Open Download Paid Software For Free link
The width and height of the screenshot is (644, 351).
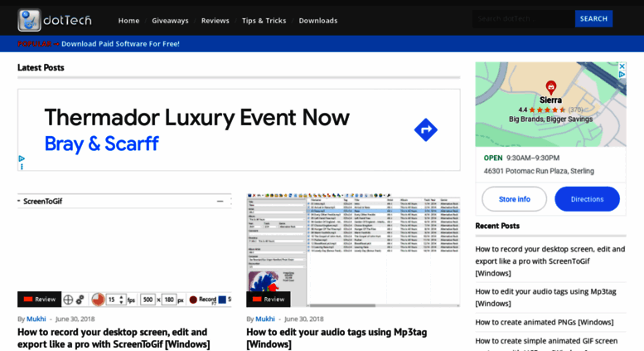click(x=120, y=44)
